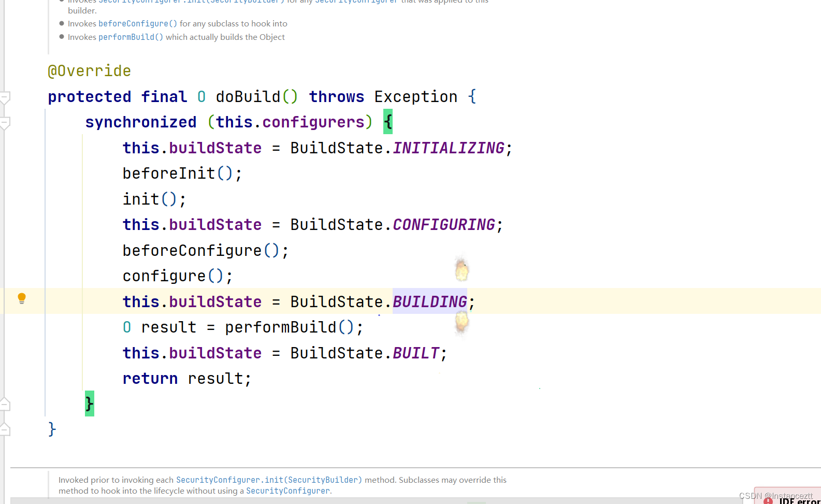The height and width of the screenshot is (504, 821).
Task: Click the performBuild() call in code
Action: (290, 327)
